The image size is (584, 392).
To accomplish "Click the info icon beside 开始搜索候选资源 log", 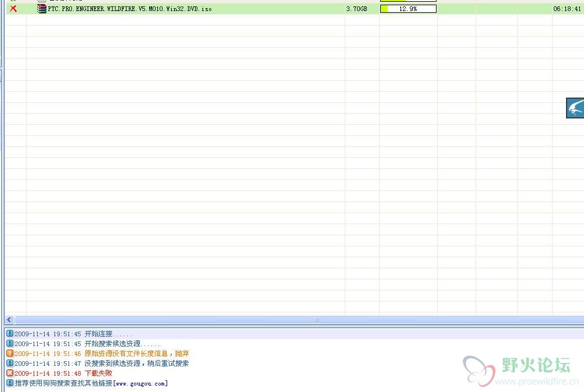I will (x=10, y=344).
